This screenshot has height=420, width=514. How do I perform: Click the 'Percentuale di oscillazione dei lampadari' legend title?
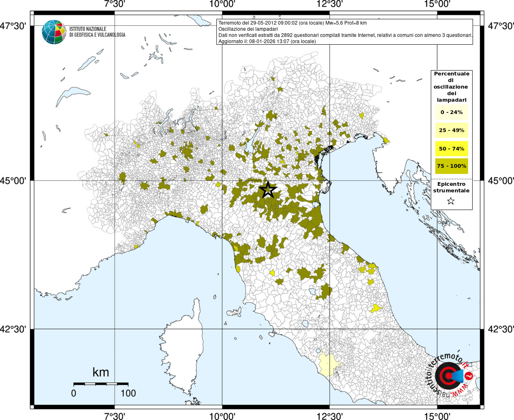pos(451,87)
